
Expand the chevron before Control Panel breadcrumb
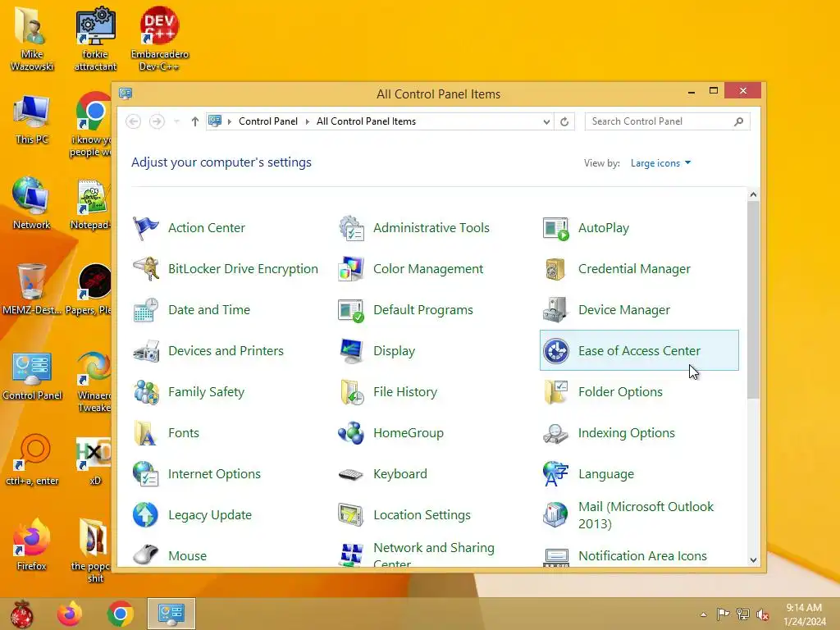[x=230, y=121]
